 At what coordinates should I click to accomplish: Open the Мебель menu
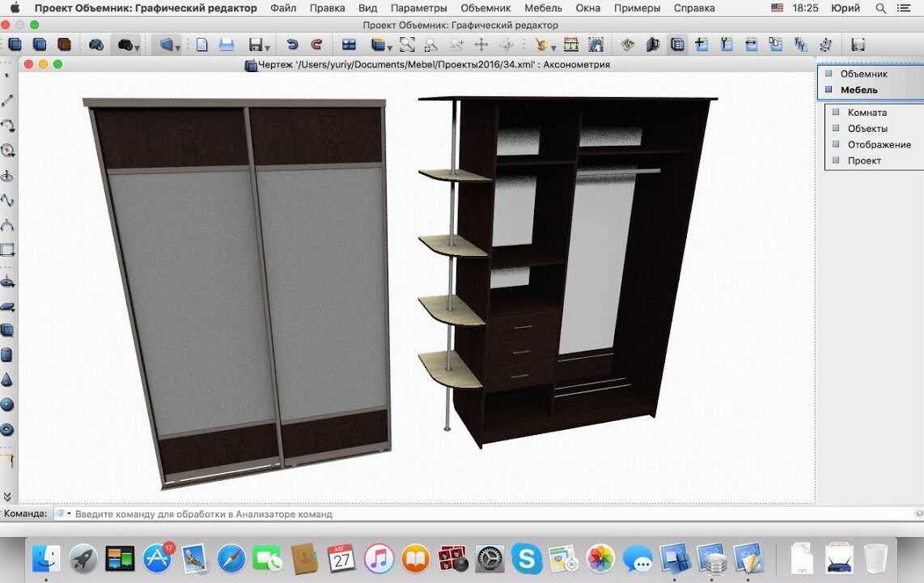543,8
